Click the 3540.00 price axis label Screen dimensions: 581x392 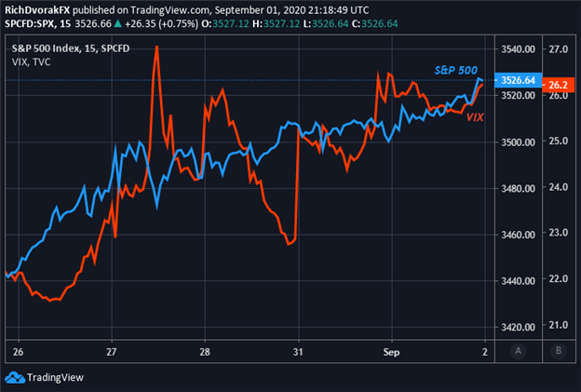(x=518, y=49)
